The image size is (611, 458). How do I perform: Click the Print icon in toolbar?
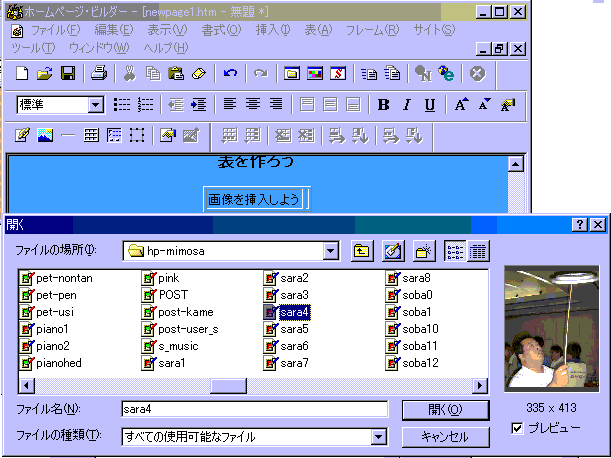pos(99,73)
